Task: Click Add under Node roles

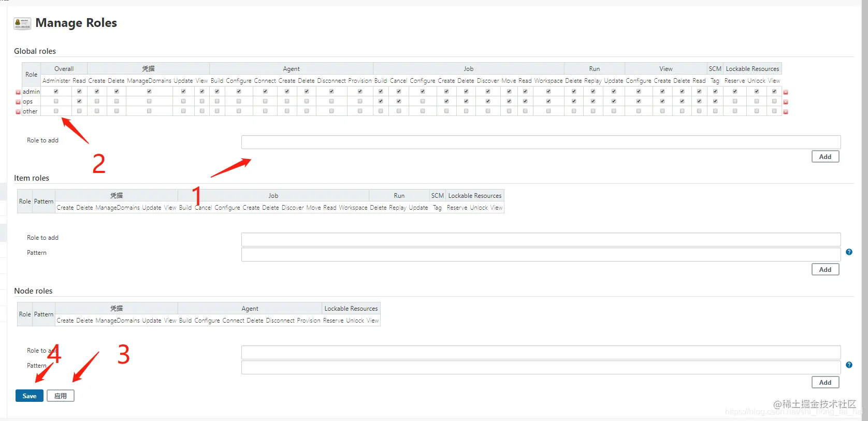Action: click(x=826, y=383)
